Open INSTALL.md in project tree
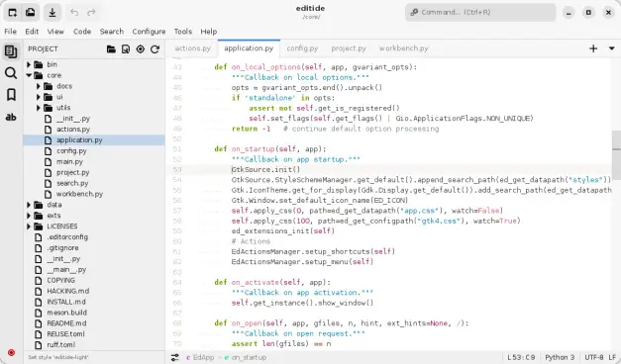 click(x=66, y=302)
